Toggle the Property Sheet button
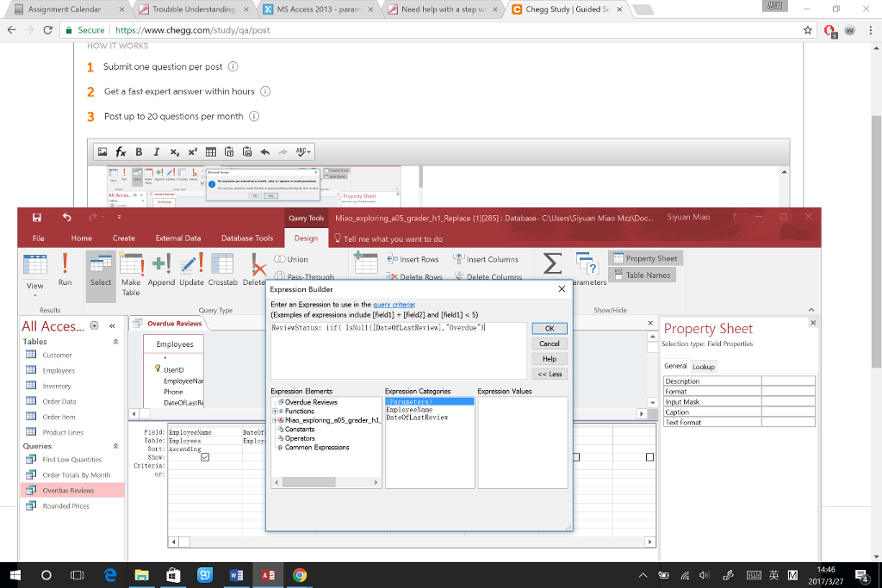The height and width of the screenshot is (588, 882). pyautogui.click(x=645, y=258)
